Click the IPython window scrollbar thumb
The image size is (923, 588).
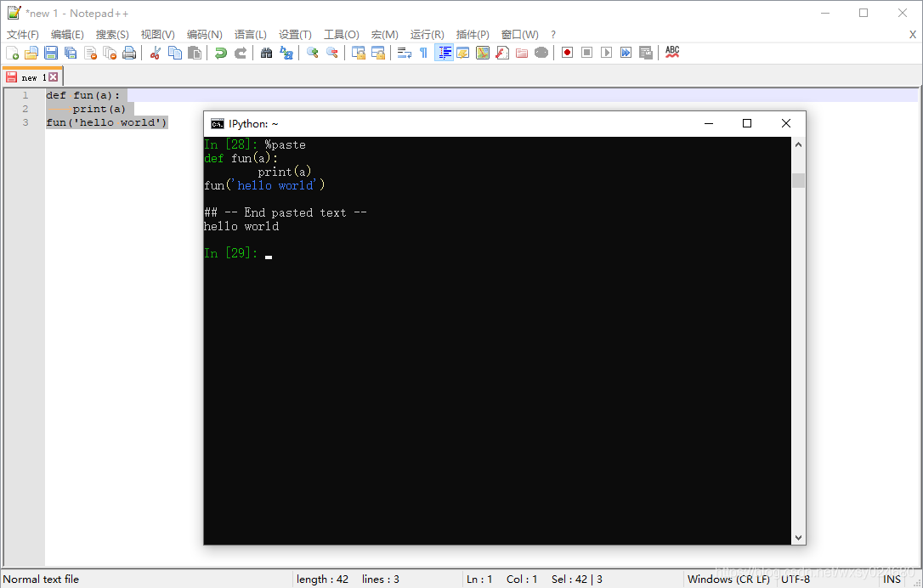(798, 180)
